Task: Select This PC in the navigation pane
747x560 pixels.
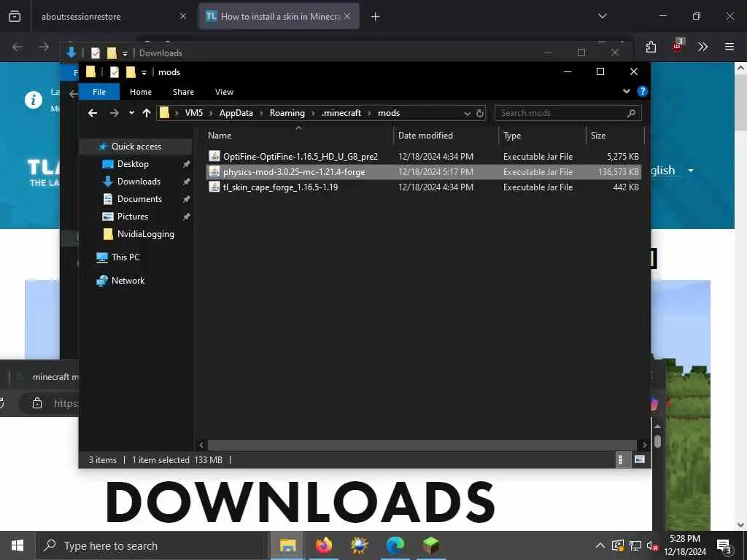Action: [x=125, y=257]
